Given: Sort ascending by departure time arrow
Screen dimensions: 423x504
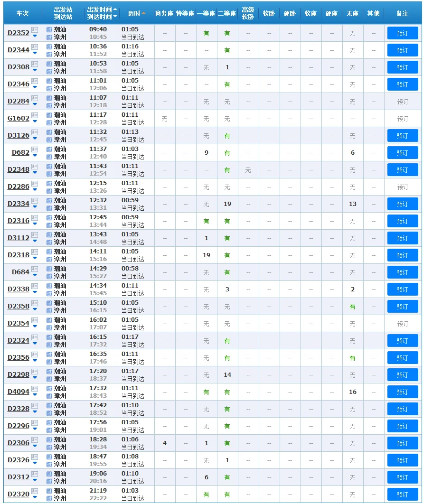Looking at the screenshot, I should tap(115, 10).
